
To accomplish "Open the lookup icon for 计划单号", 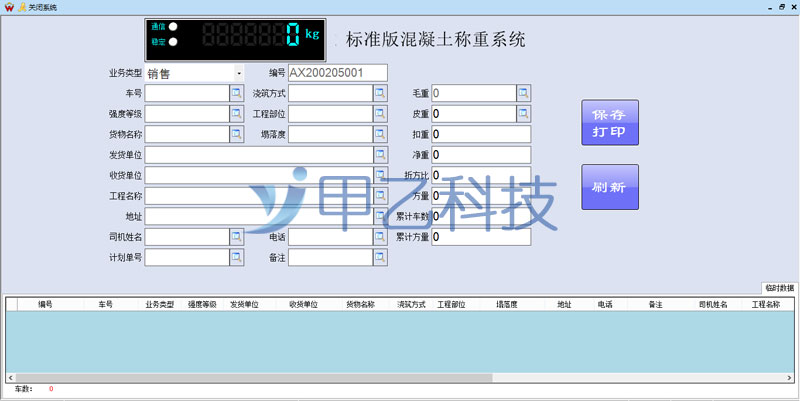I will click(237, 257).
